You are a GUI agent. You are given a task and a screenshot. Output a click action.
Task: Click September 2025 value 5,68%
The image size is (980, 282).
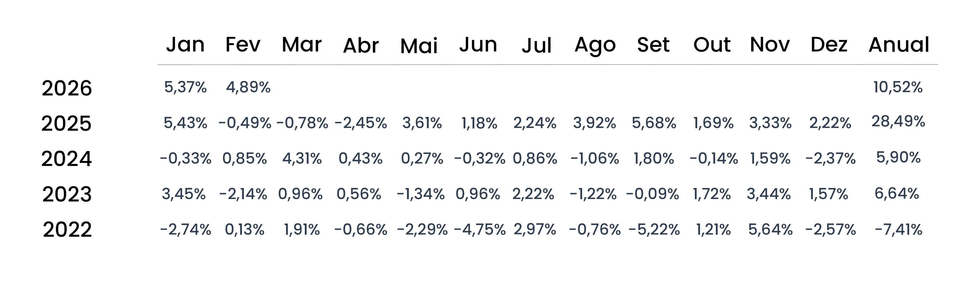654,123
